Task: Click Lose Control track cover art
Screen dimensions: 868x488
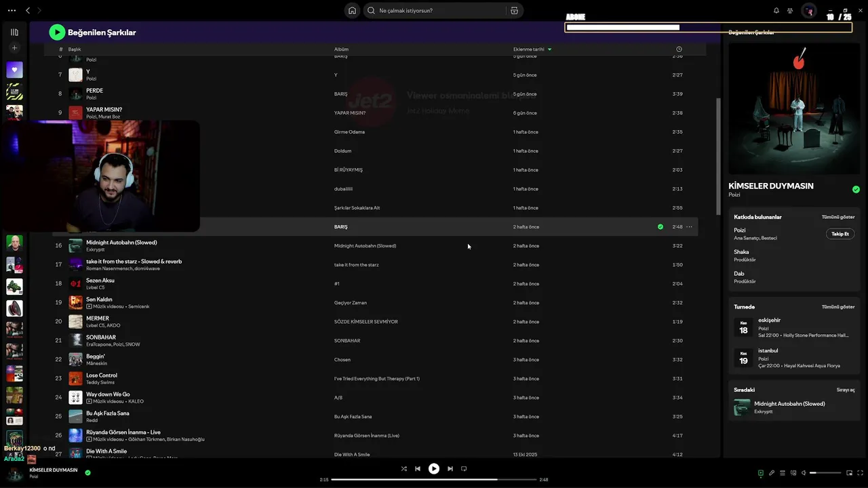Action: [x=75, y=378]
